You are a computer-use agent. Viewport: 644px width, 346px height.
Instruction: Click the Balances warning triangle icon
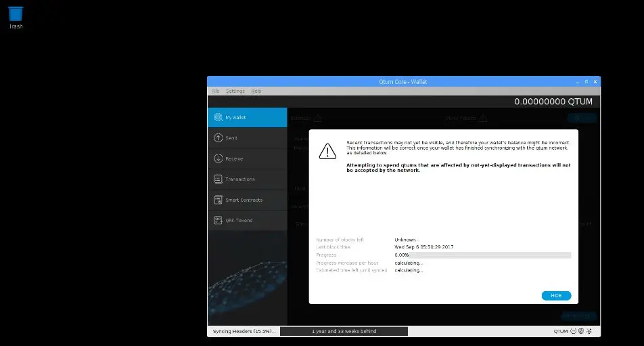pyautogui.click(x=318, y=118)
